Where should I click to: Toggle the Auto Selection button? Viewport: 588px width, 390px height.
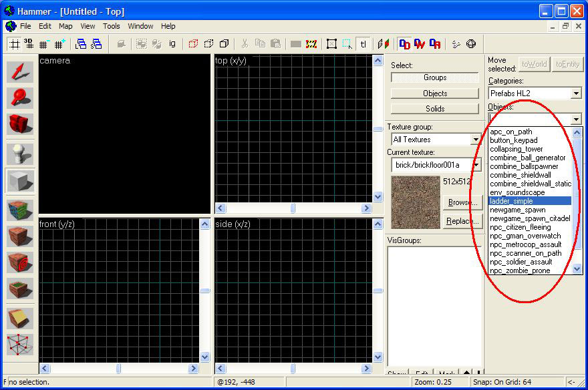347,44
